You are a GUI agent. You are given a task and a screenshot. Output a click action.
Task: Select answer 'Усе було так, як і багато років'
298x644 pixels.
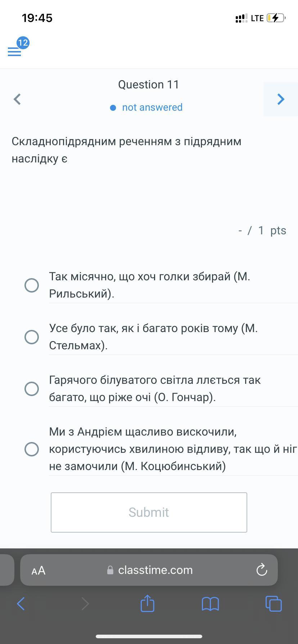tap(32, 337)
